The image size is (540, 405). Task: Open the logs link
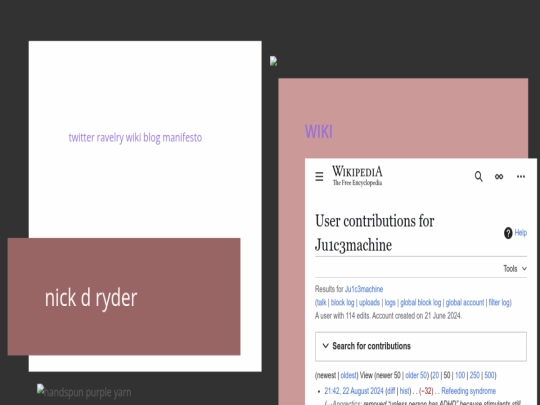coord(390,302)
